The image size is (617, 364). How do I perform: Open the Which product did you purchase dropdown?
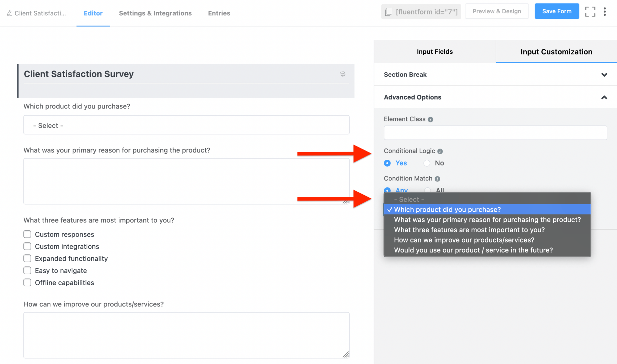(x=186, y=125)
